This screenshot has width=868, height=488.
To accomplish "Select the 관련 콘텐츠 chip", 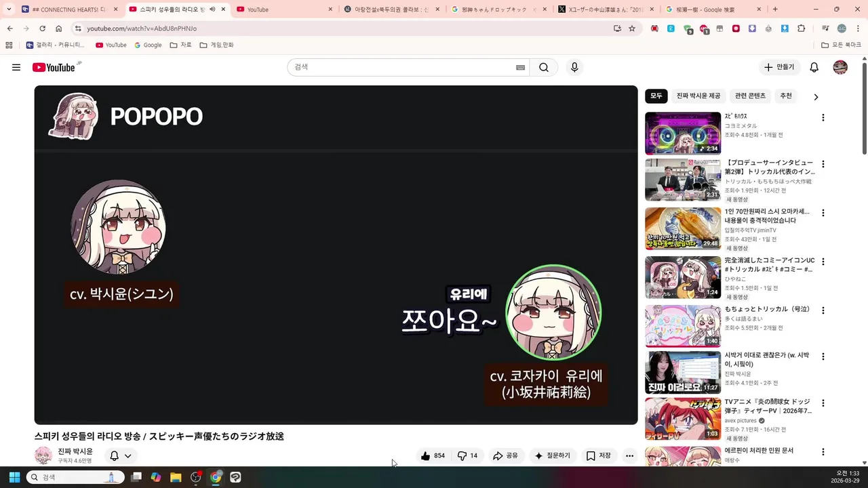I will (x=750, y=96).
